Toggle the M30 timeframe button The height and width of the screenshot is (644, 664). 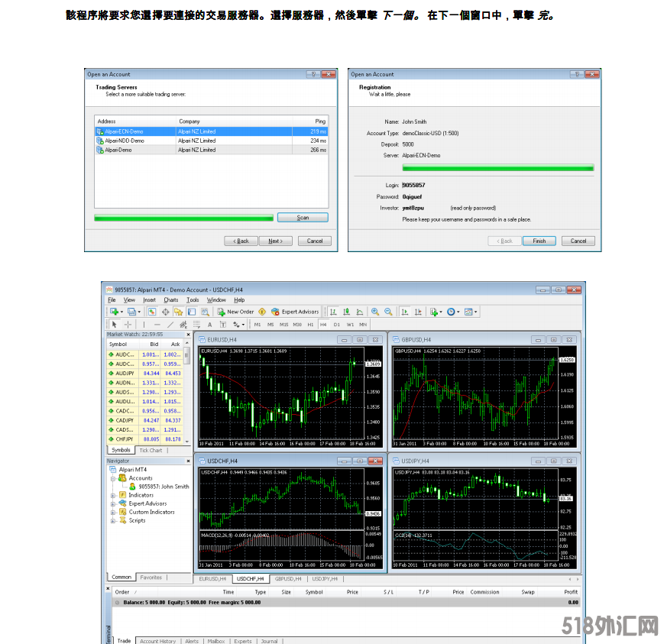[297, 325]
